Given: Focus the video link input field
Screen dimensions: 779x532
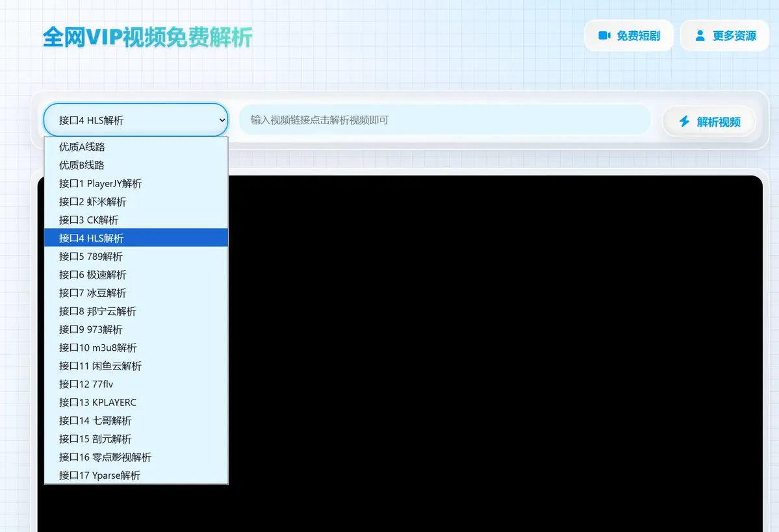Looking at the screenshot, I should point(444,120).
